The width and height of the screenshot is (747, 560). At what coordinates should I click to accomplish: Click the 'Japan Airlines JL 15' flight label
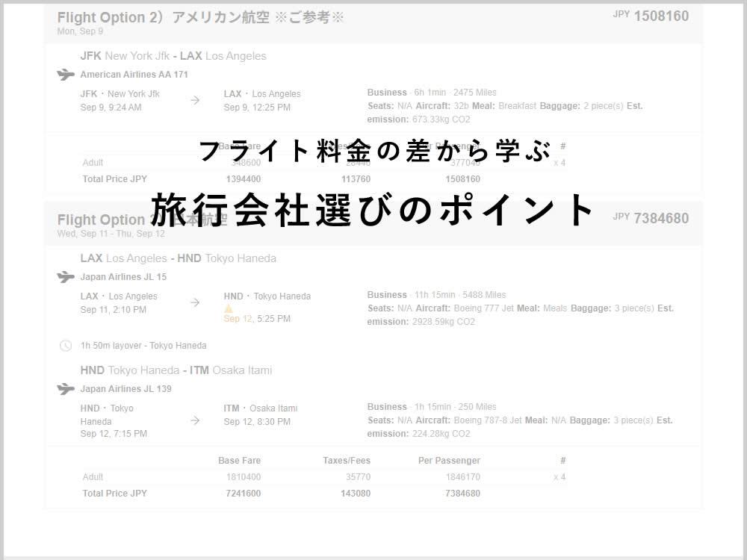pyautogui.click(x=123, y=277)
